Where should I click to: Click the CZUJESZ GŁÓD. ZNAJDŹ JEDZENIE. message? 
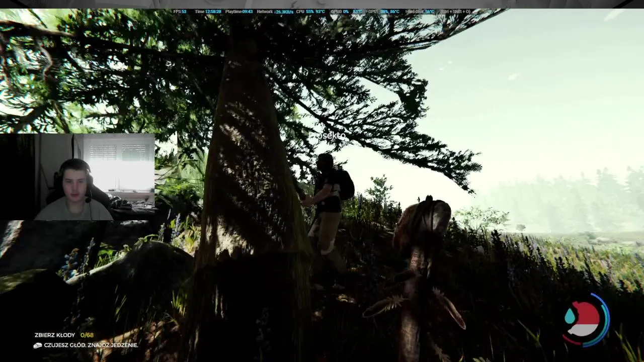(91, 345)
